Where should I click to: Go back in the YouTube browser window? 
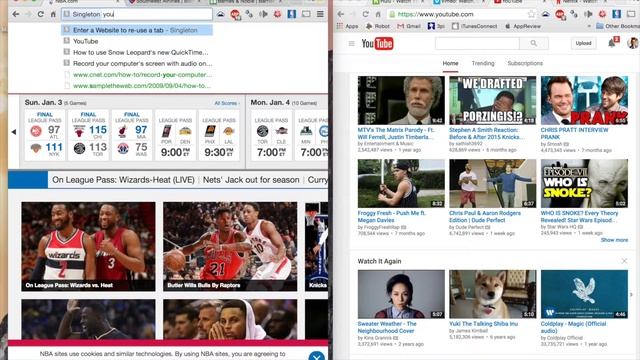341,14
